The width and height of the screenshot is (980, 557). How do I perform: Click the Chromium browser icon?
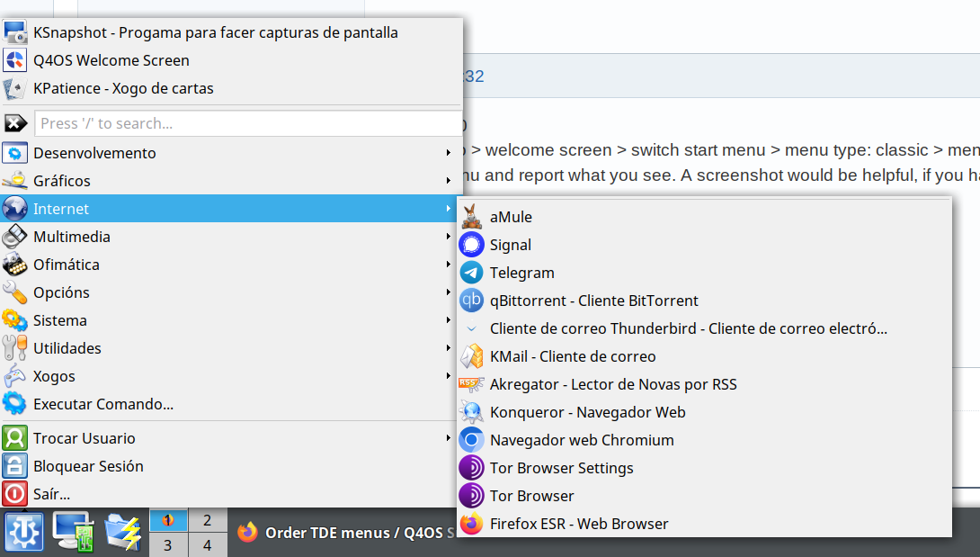click(472, 440)
